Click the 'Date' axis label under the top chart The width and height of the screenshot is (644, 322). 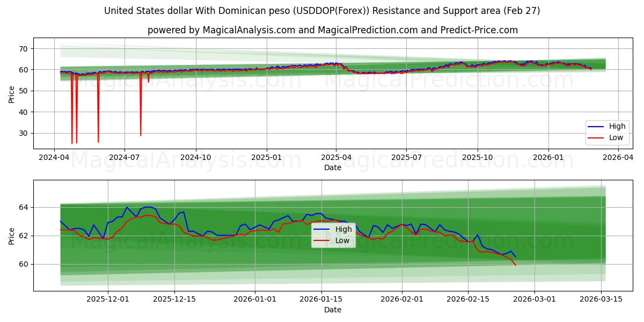point(333,167)
